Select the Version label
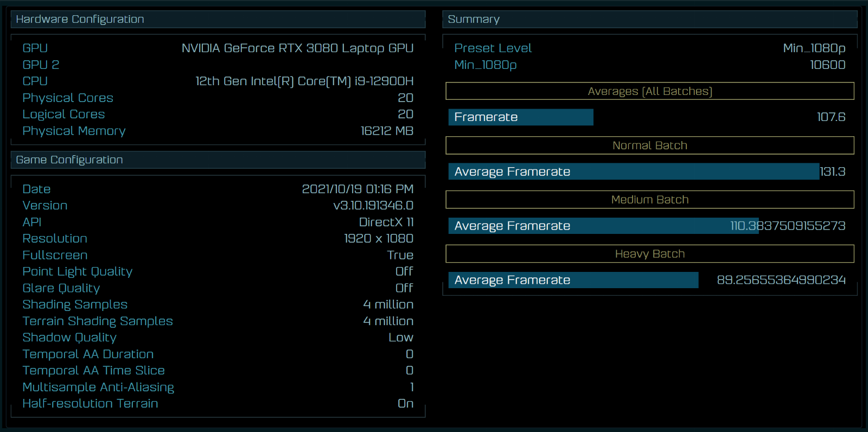Screen dimensions: 868x432 click(45, 206)
